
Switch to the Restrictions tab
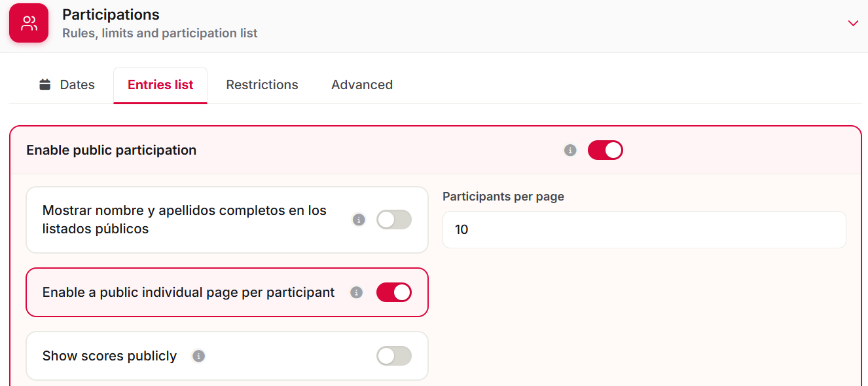click(x=262, y=85)
